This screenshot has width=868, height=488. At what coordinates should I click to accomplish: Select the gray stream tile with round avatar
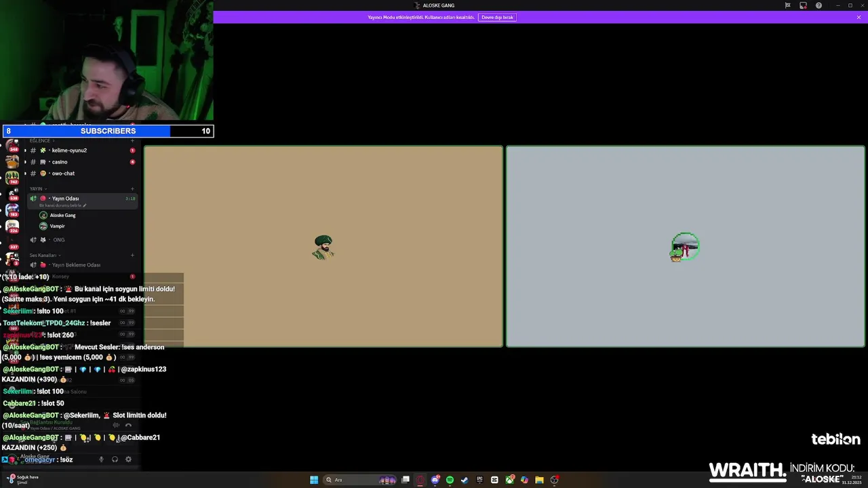tap(686, 247)
